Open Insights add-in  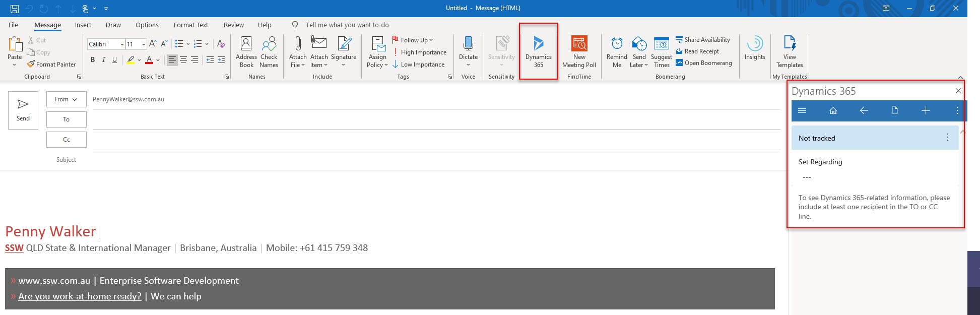coord(754,48)
